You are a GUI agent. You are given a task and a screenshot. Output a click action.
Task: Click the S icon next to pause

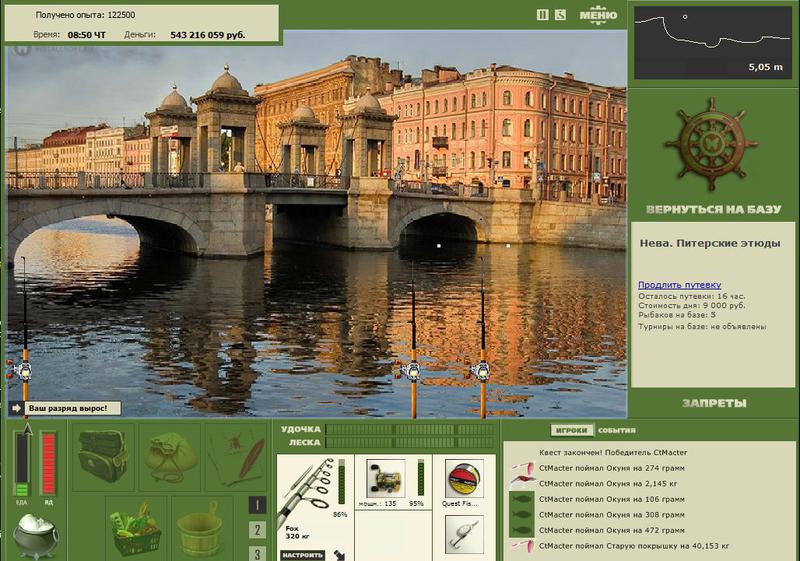pos(560,15)
